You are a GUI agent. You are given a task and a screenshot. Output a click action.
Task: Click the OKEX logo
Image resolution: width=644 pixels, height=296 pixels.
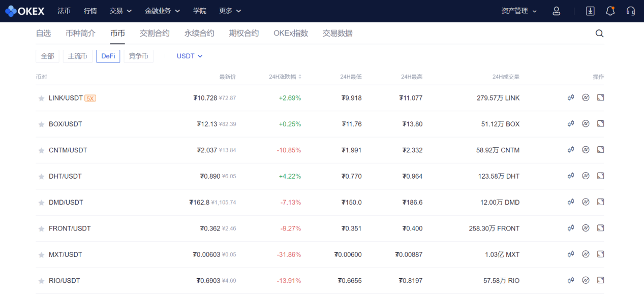24,11
